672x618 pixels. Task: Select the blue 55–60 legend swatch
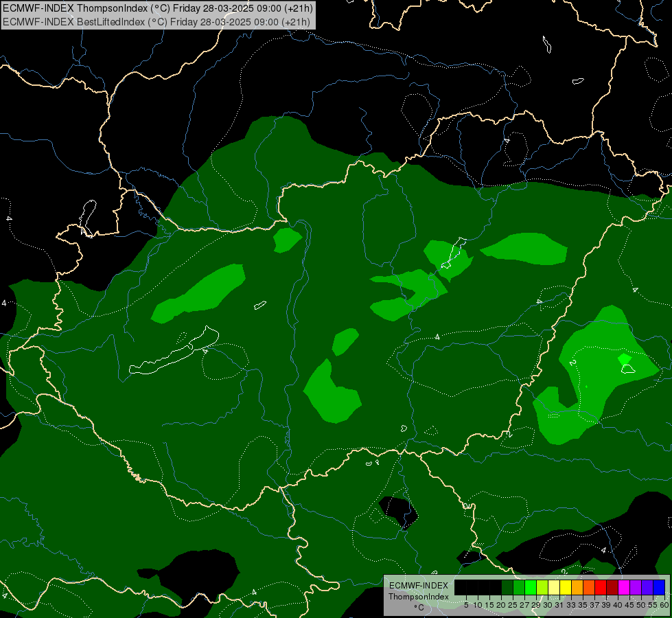click(x=659, y=587)
